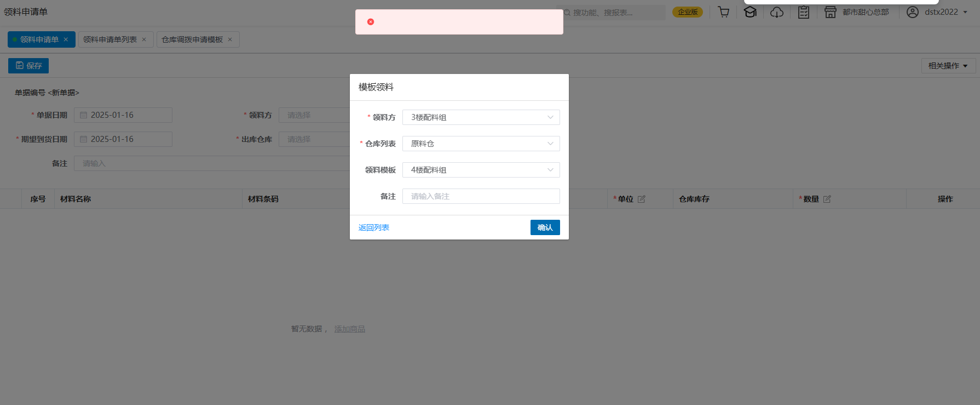Click the store icon beside 都市甜心总部
Viewport: 980px width, 405px height.
click(831, 12)
